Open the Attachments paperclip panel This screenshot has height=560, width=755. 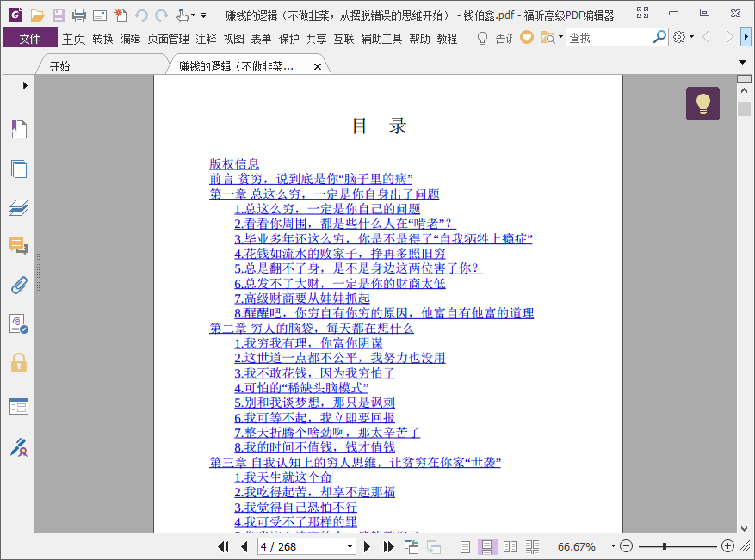19,285
